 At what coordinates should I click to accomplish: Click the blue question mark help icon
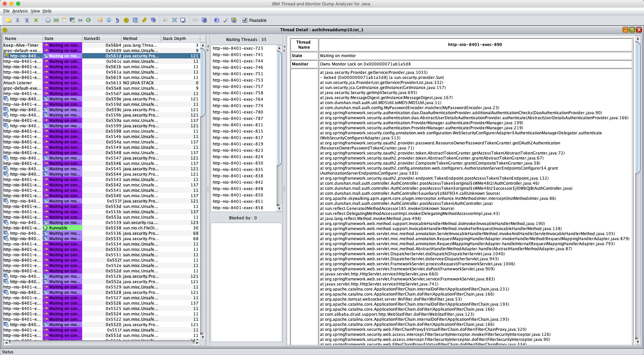coord(217,20)
